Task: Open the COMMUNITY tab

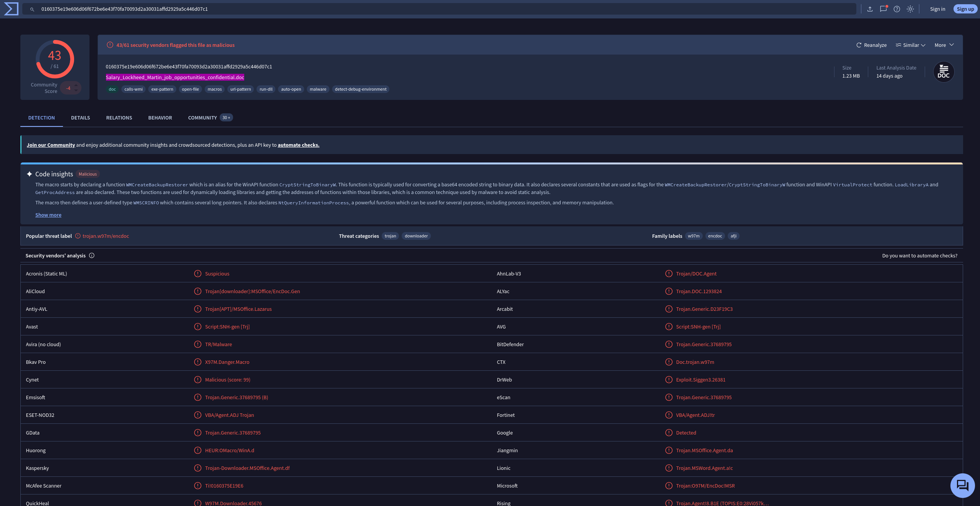Action: (210, 118)
